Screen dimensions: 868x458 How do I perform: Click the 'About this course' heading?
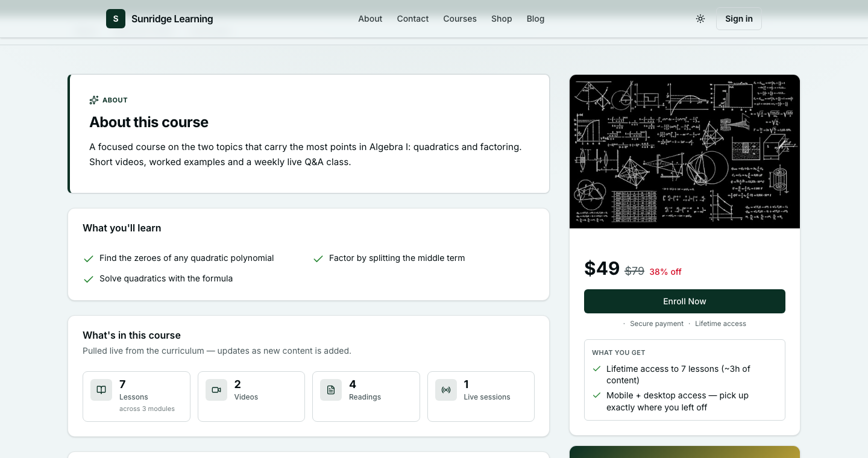tap(149, 122)
